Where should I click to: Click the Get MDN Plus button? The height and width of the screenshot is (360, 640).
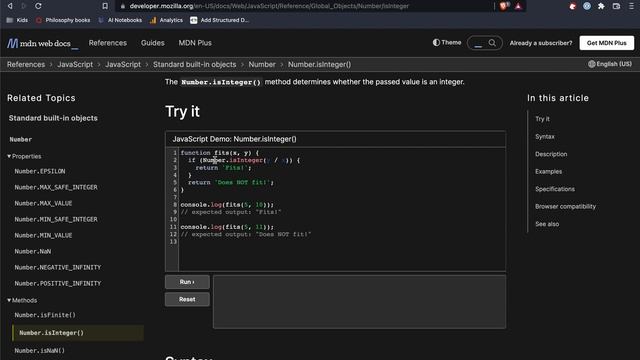pos(607,43)
